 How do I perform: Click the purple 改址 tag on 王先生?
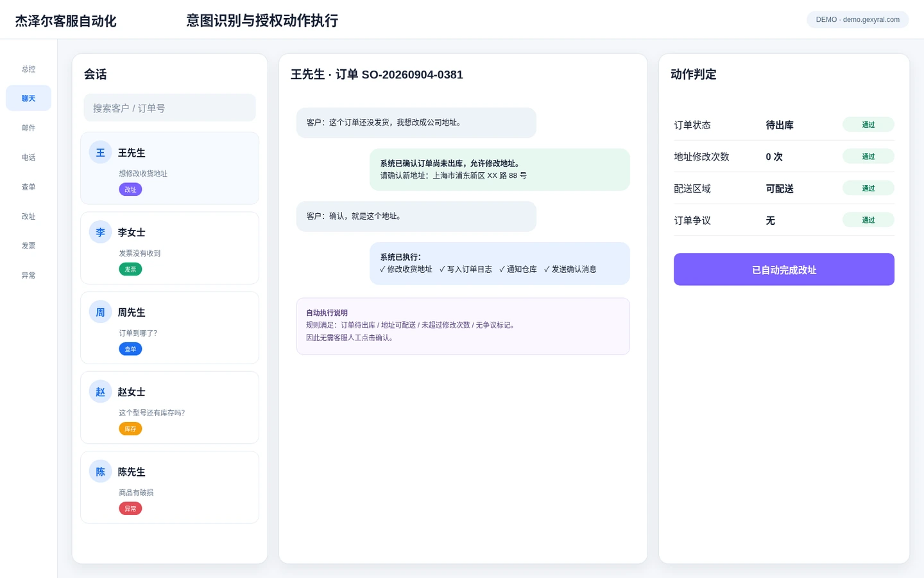(130, 189)
